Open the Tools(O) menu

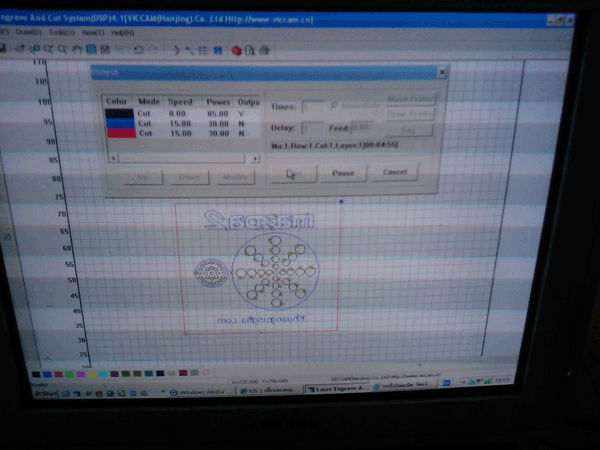point(62,33)
